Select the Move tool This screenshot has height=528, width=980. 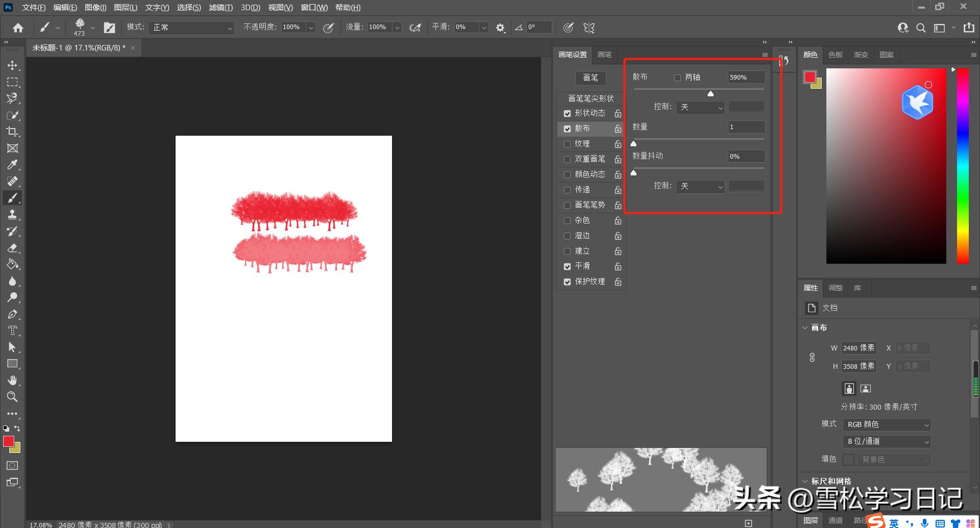[x=12, y=66]
